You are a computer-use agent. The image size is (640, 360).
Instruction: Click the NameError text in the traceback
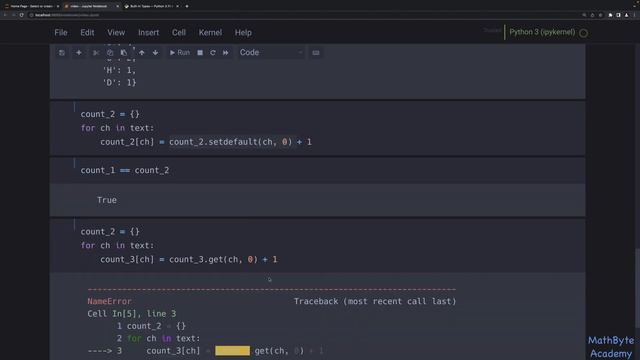(109, 301)
